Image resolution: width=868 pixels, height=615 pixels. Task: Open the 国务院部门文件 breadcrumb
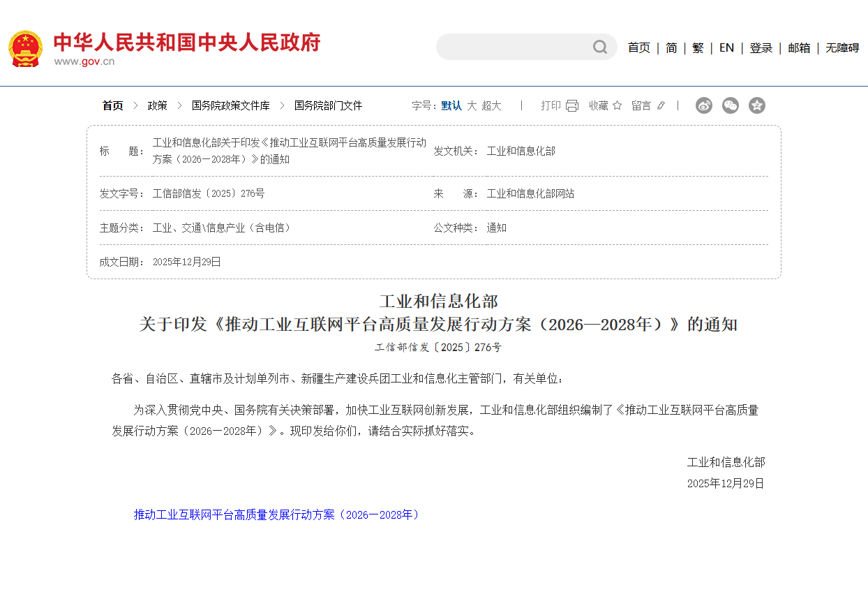pyautogui.click(x=328, y=105)
